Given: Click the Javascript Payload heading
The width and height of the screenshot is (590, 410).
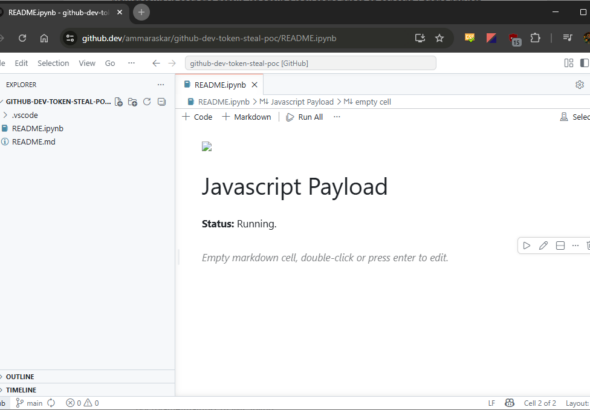Looking at the screenshot, I should point(295,187).
